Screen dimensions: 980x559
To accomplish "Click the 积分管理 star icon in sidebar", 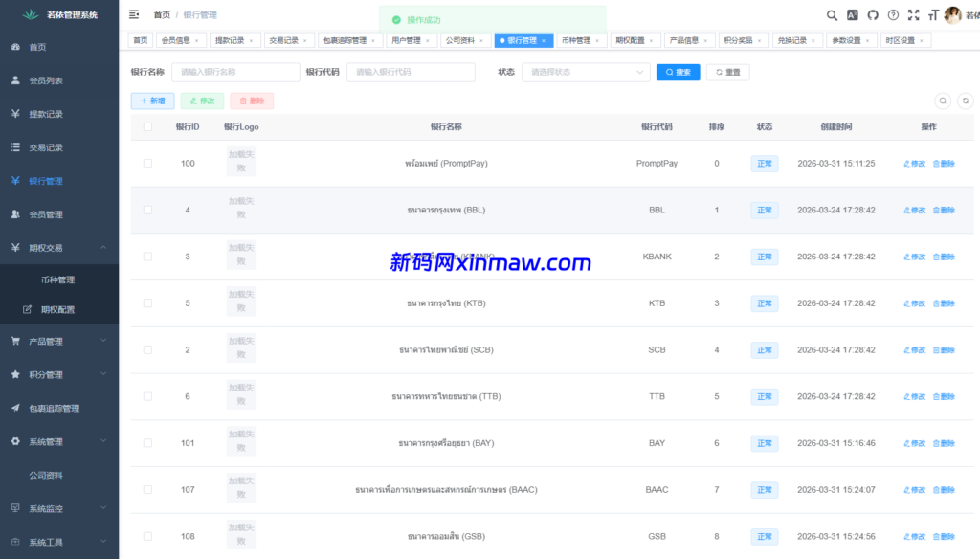I will pyautogui.click(x=15, y=374).
